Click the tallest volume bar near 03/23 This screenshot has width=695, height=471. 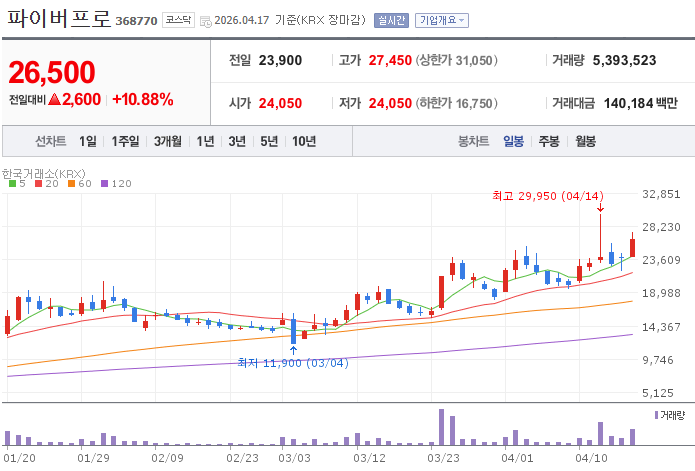pos(441,427)
